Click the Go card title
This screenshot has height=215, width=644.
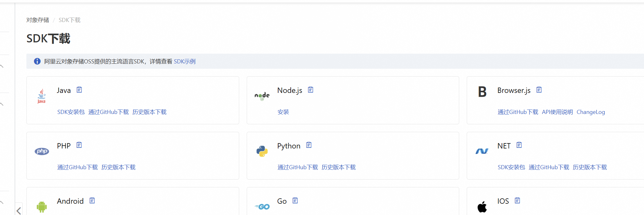tap(282, 201)
